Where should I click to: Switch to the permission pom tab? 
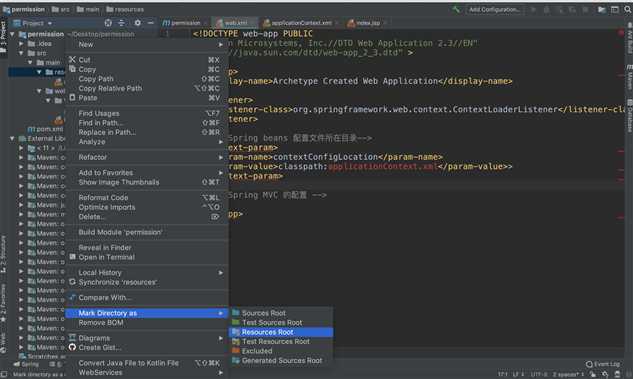point(185,23)
